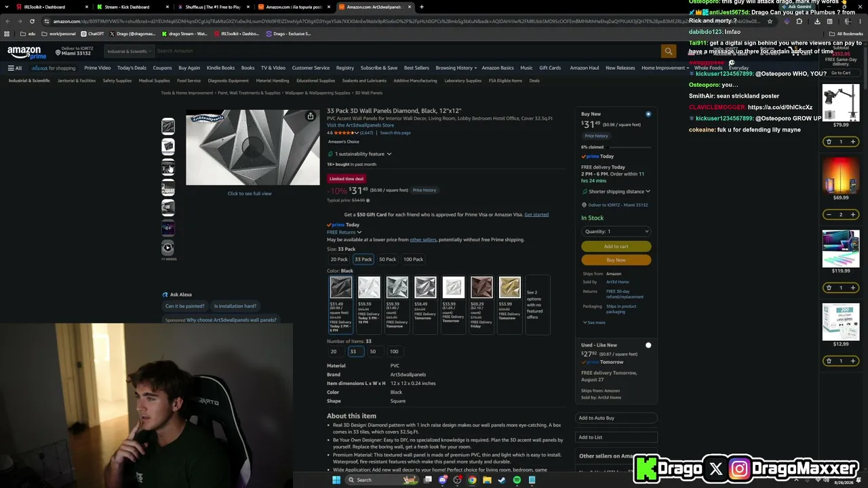This screenshot has width=868, height=488.
Task: Open the Quantity dropdown
Action: [x=616, y=232]
